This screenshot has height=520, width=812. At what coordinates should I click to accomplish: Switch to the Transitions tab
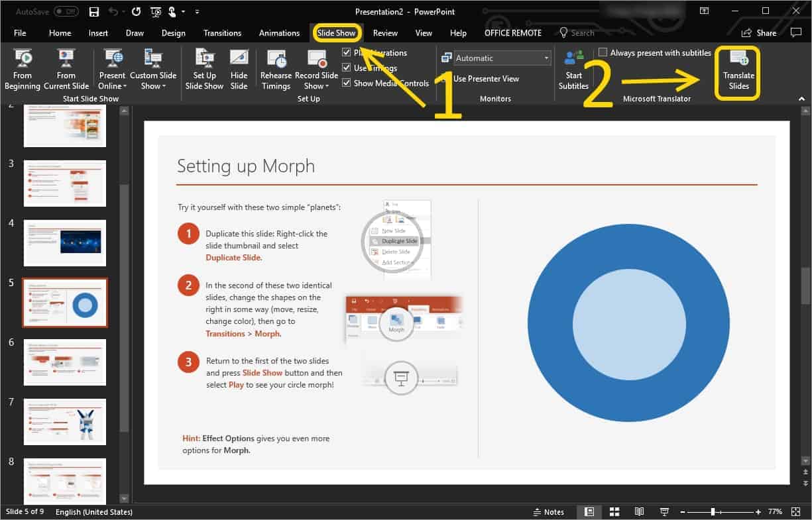click(x=222, y=33)
